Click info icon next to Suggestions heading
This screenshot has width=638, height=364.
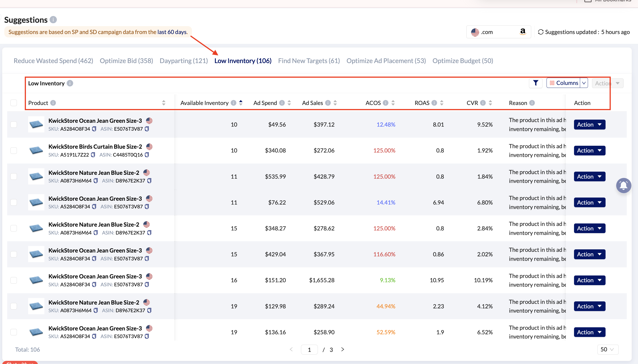click(x=53, y=20)
